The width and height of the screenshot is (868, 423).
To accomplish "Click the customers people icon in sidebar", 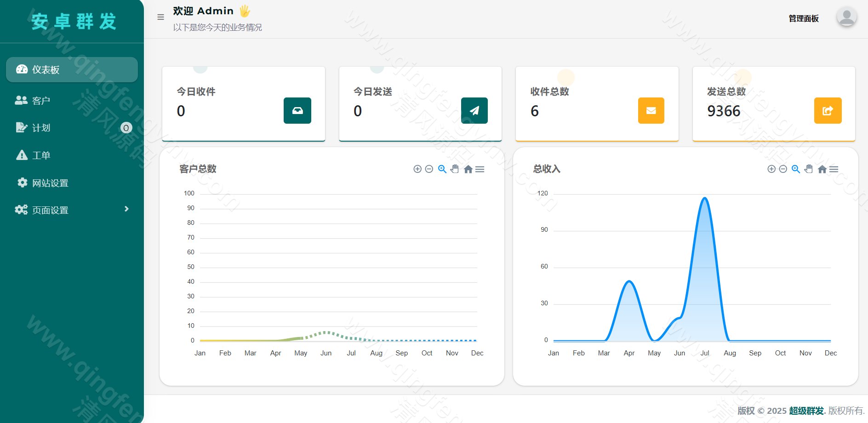I will pyautogui.click(x=21, y=100).
